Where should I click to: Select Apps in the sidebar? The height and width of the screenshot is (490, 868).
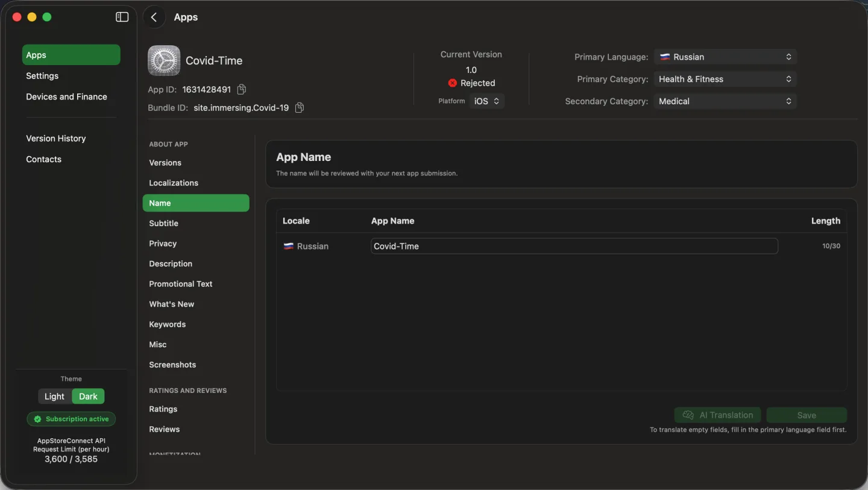[x=71, y=55]
